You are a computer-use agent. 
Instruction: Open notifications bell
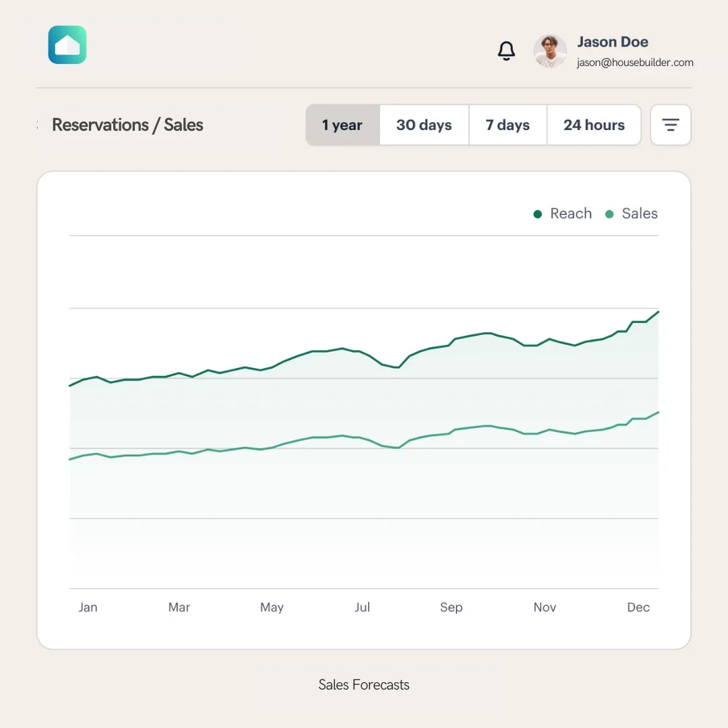point(506,51)
